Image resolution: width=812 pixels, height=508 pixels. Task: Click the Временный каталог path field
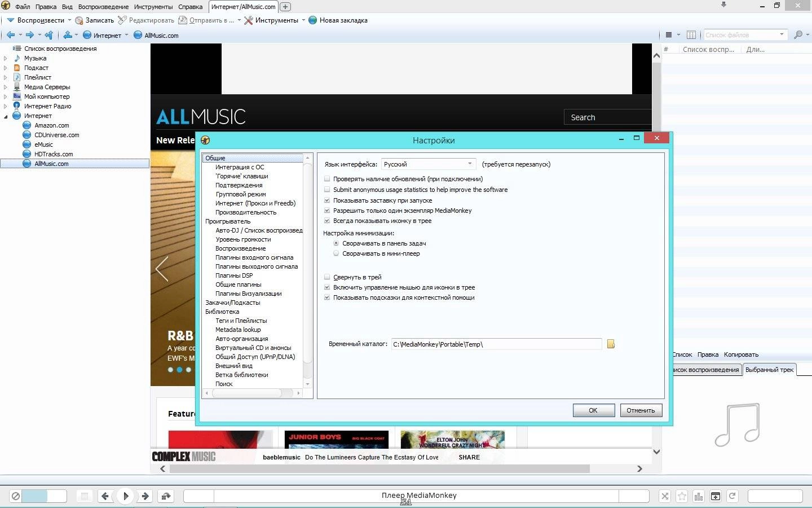(x=496, y=344)
